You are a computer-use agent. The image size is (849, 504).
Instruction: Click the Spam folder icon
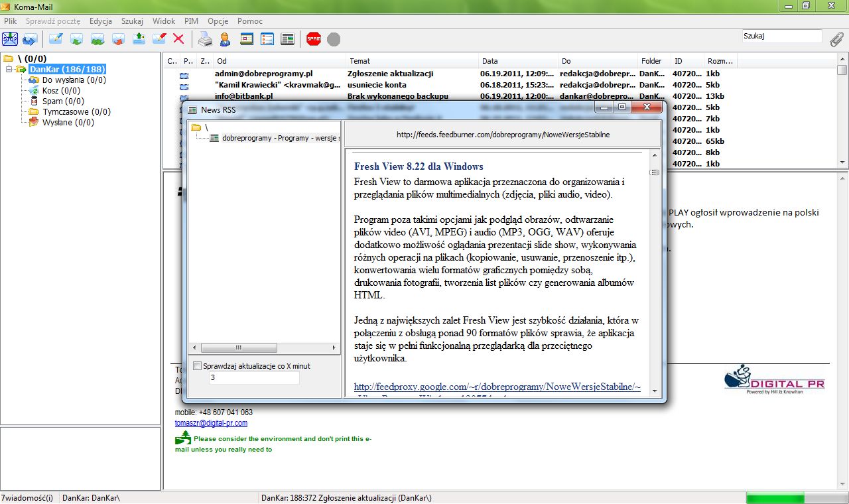click(34, 101)
